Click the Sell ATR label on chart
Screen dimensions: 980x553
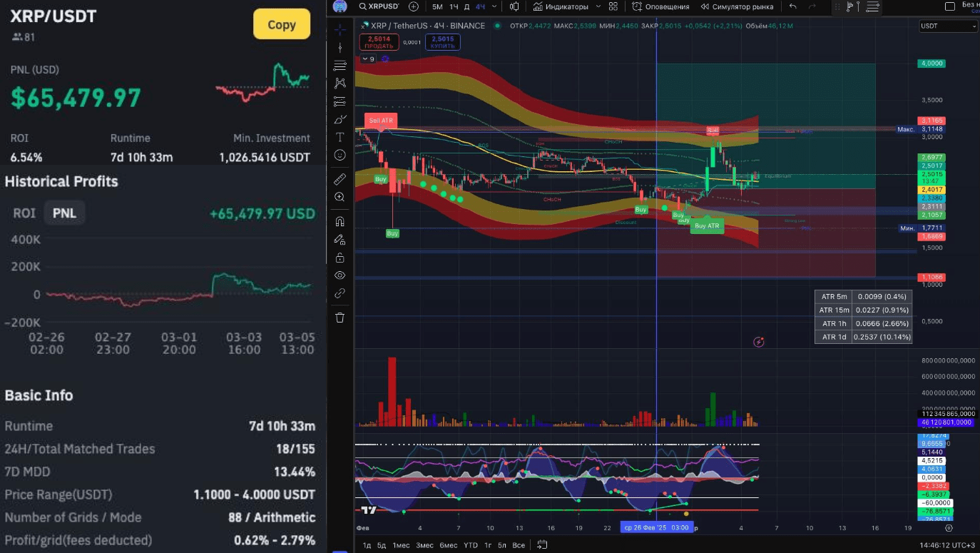(379, 120)
